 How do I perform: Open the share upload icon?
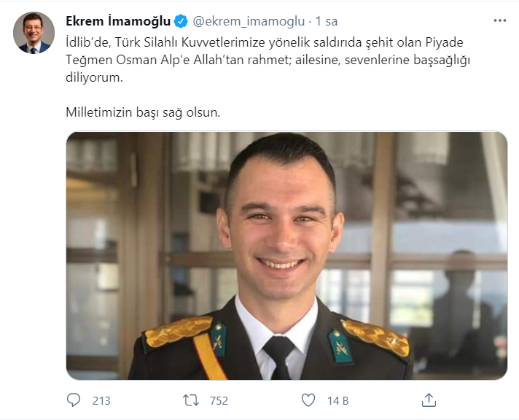point(429,400)
